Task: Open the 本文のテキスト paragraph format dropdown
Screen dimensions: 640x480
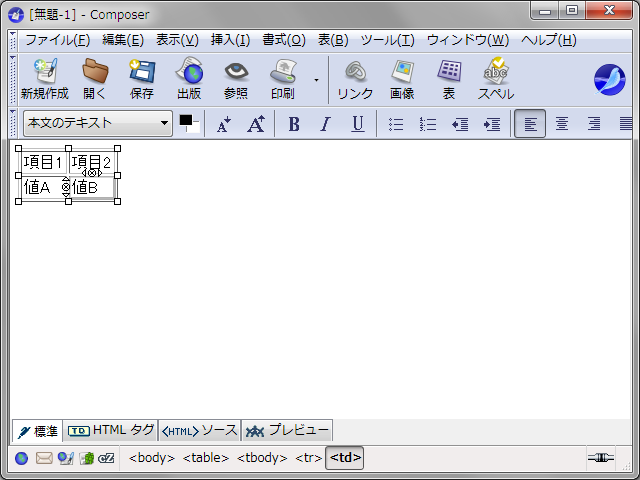Action: 97,123
